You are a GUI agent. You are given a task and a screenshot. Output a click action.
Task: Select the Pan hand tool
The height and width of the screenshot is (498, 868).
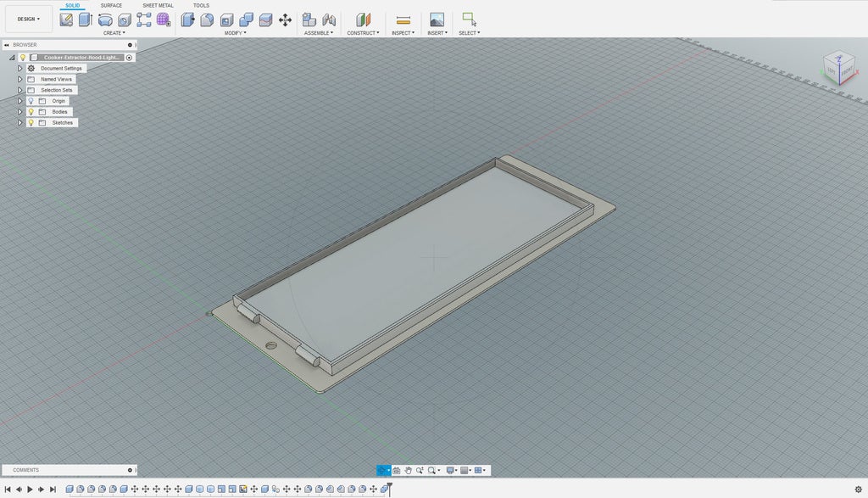tap(408, 470)
